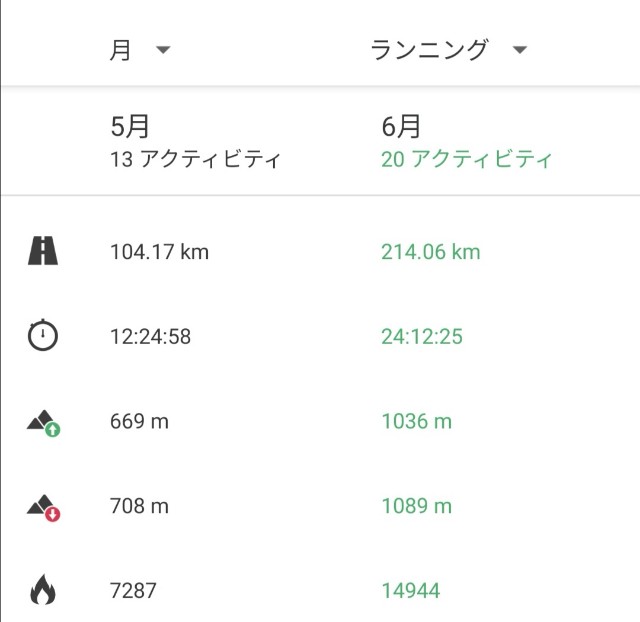Click the stopwatch time icon

pos(43,335)
